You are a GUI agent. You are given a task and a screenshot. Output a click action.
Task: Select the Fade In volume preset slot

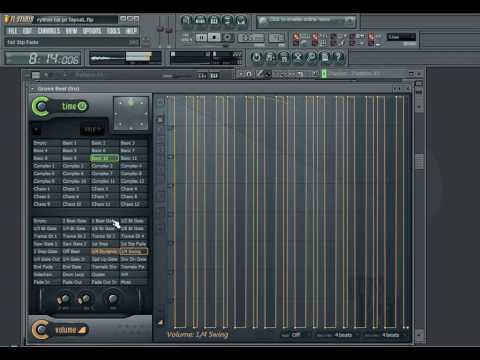(x=46, y=282)
